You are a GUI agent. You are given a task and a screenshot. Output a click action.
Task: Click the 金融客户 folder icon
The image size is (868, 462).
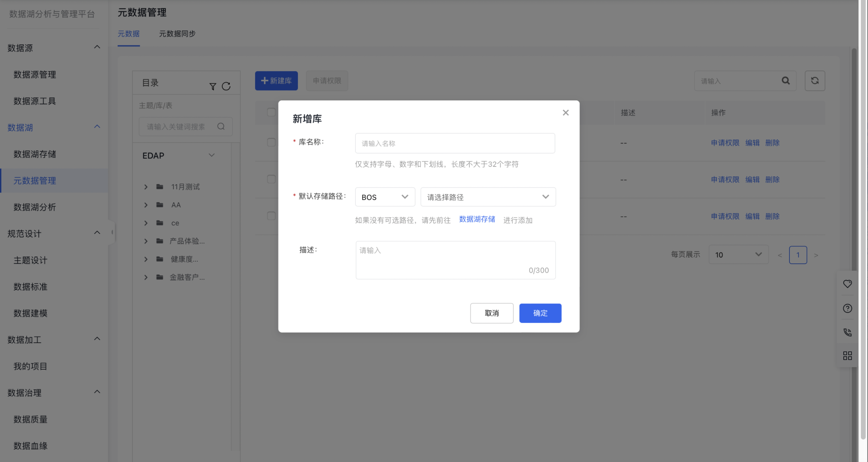160,277
